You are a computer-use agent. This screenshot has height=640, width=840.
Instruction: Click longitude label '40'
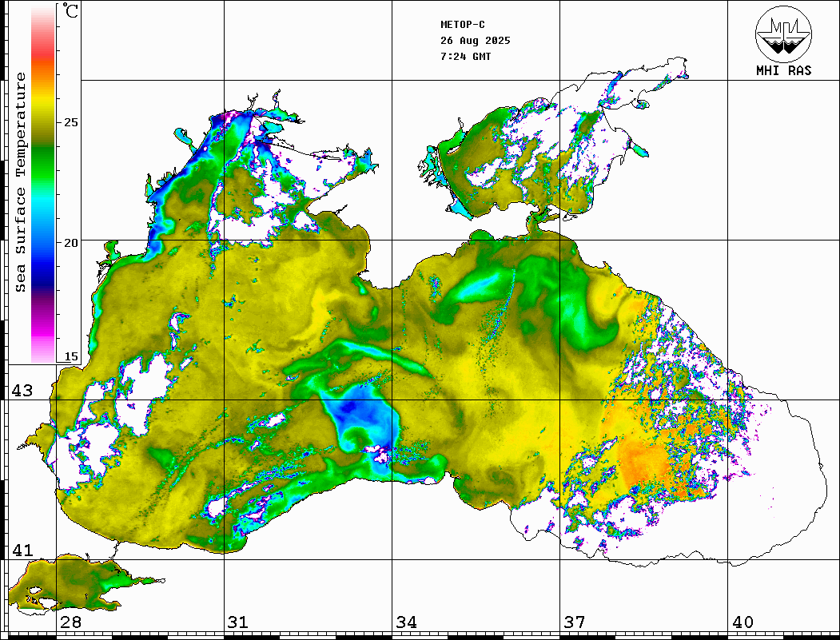coord(742,622)
